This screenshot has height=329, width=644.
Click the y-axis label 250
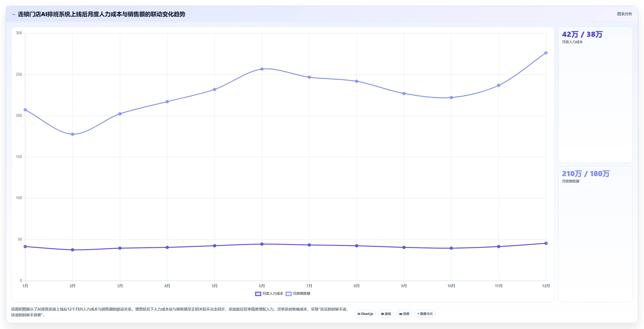(19, 75)
